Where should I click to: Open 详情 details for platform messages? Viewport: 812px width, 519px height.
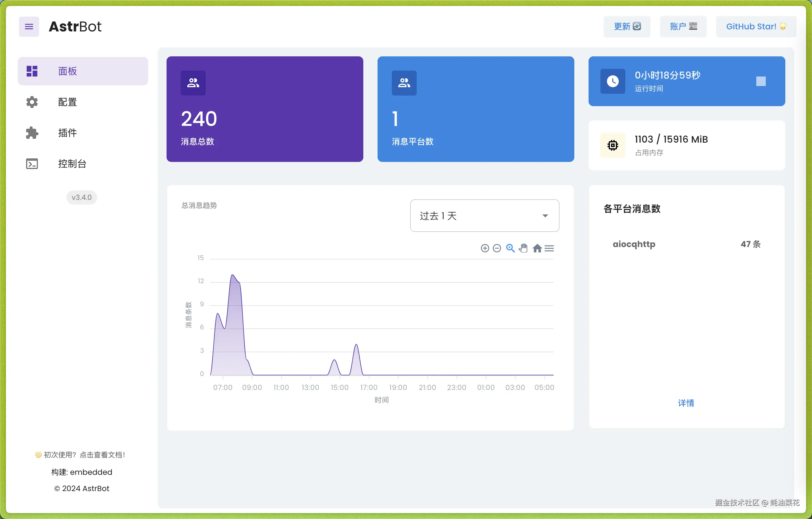click(687, 403)
